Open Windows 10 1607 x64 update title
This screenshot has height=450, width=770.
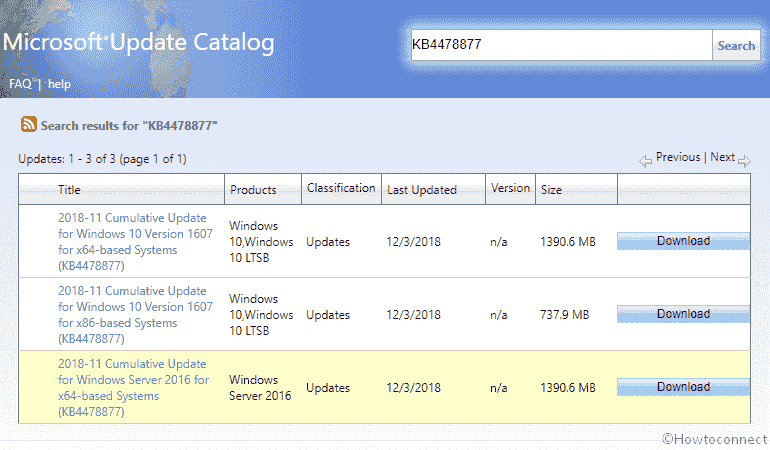point(135,242)
